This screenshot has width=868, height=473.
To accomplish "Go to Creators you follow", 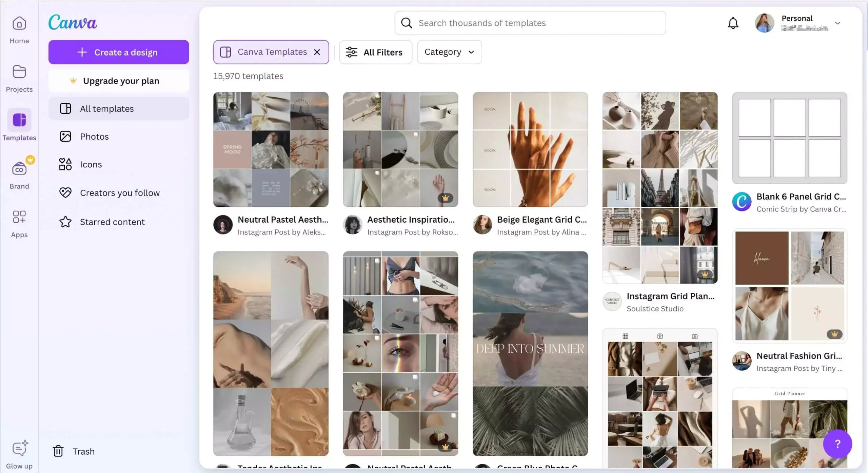I will (119, 193).
